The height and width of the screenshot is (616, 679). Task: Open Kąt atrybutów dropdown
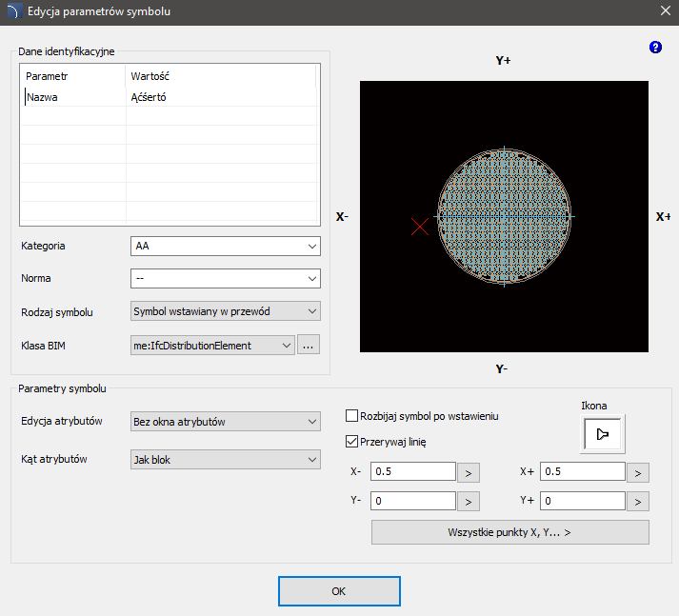pyautogui.click(x=225, y=459)
